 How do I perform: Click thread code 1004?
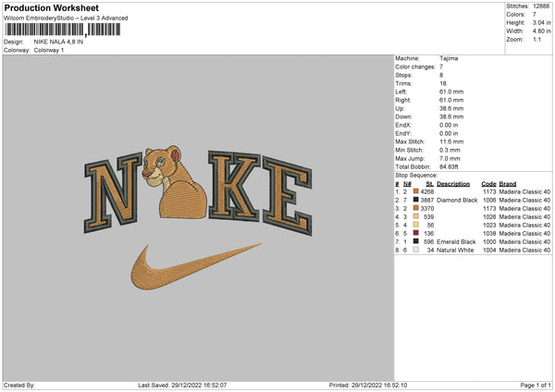[x=489, y=251]
